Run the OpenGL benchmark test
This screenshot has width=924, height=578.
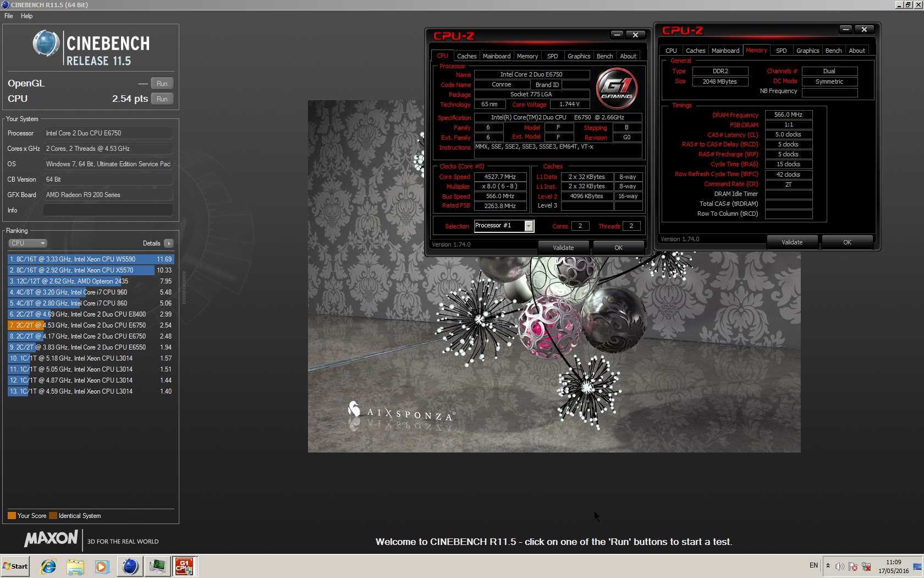(x=162, y=84)
